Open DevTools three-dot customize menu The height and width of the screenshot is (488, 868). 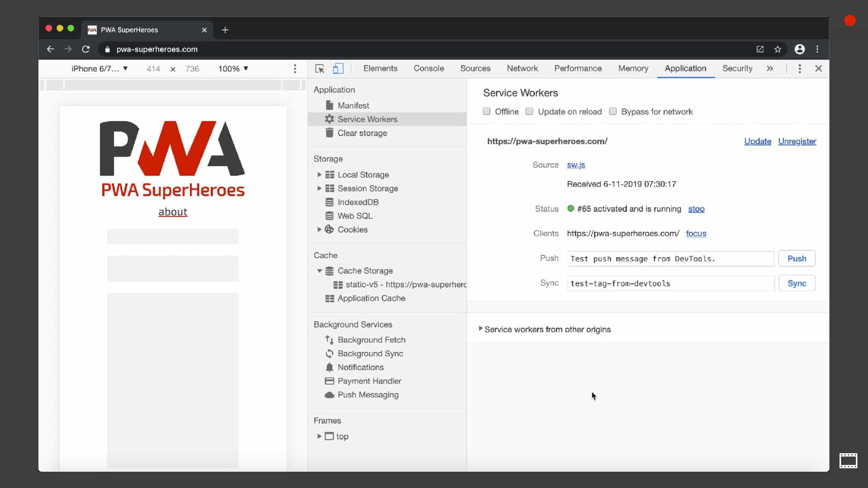(799, 69)
